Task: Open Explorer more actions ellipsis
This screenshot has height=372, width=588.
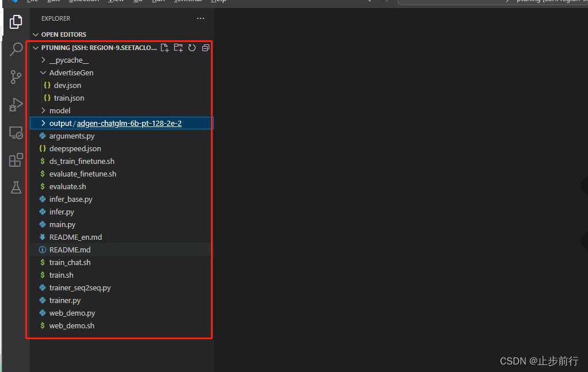Action: coord(201,18)
